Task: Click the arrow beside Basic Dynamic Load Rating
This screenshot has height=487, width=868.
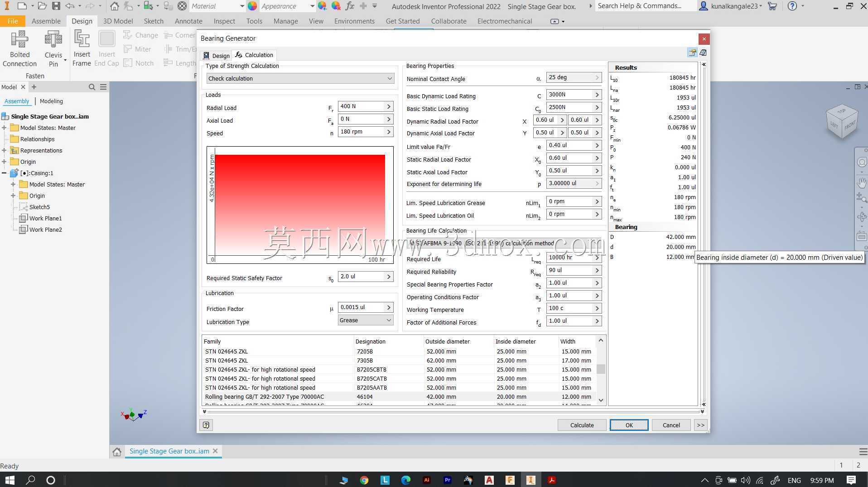Action: [597, 95]
